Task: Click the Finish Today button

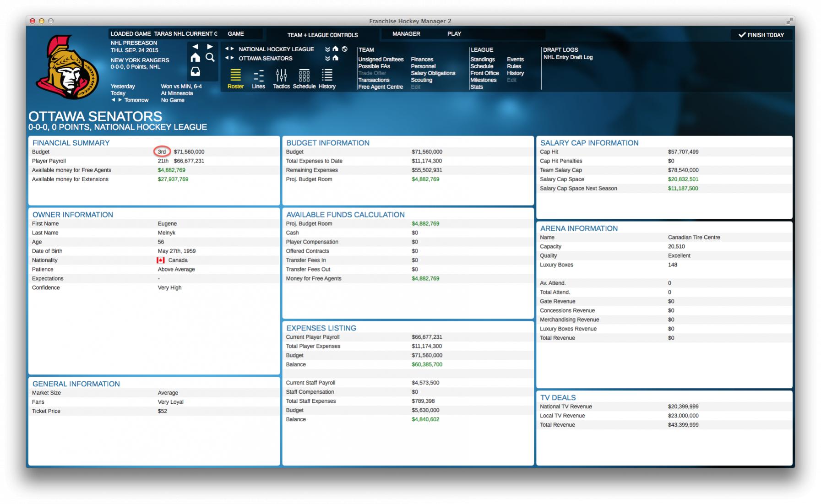Action: coord(761,35)
